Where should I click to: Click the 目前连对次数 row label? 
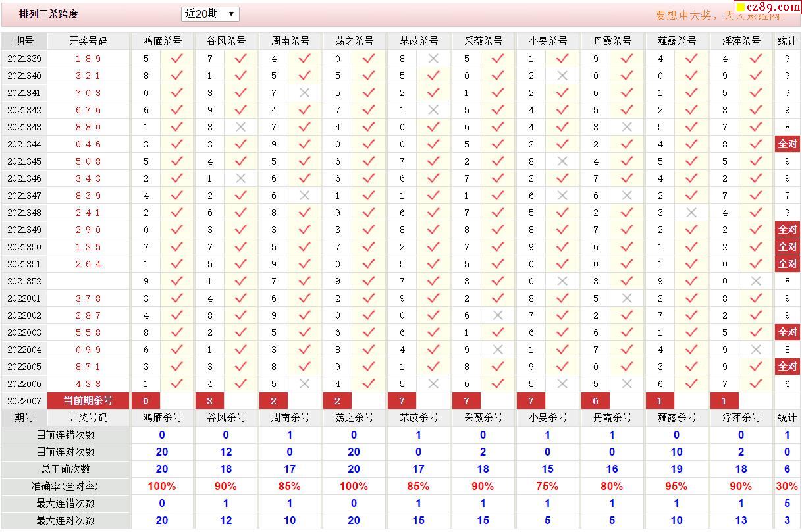pos(65,452)
